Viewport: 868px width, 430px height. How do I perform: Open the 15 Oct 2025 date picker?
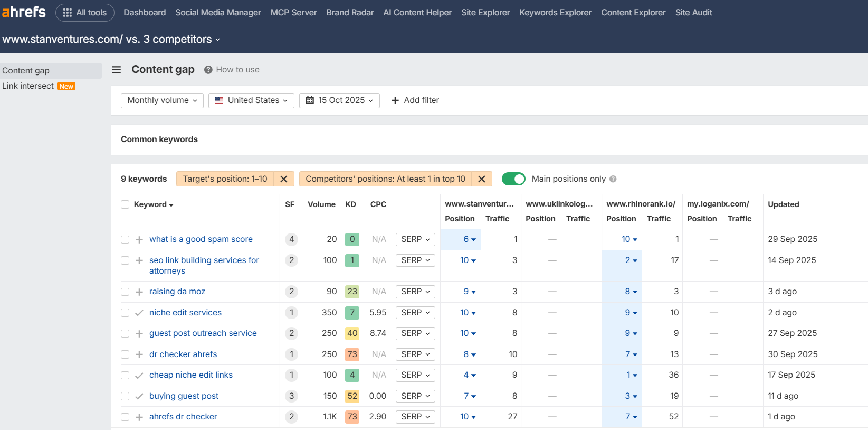pyautogui.click(x=339, y=100)
